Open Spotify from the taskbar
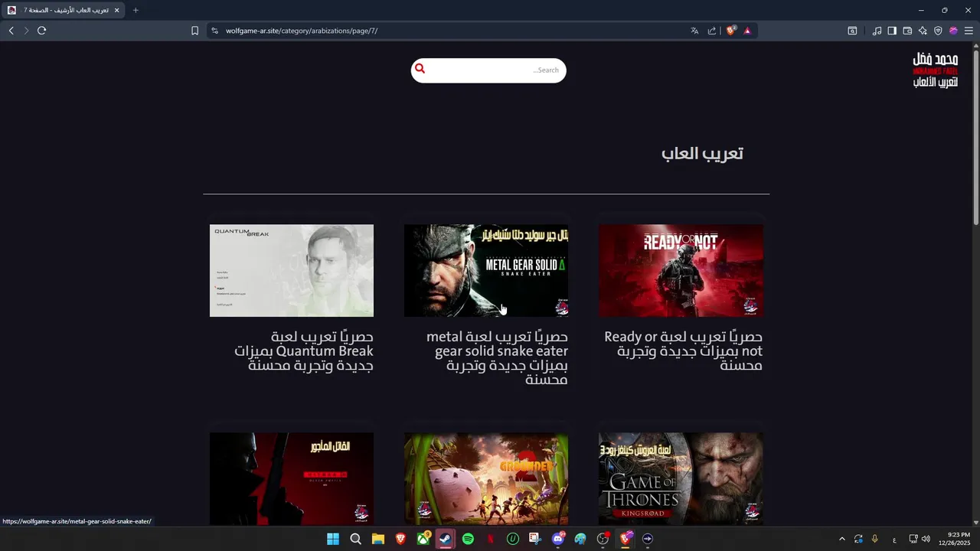Image resolution: width=980 pixels, height=551 pixels. coord(468,539)
